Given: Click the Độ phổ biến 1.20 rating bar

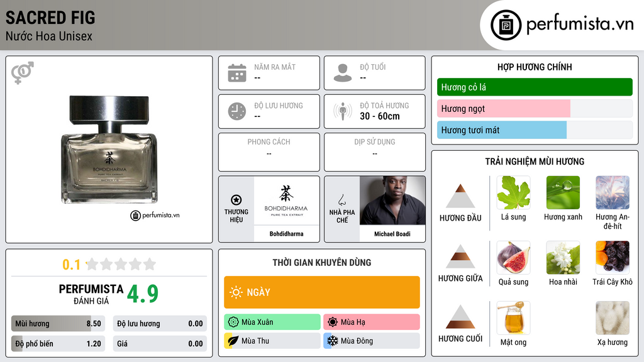Looking at the screenshot, I should point(58,344).
